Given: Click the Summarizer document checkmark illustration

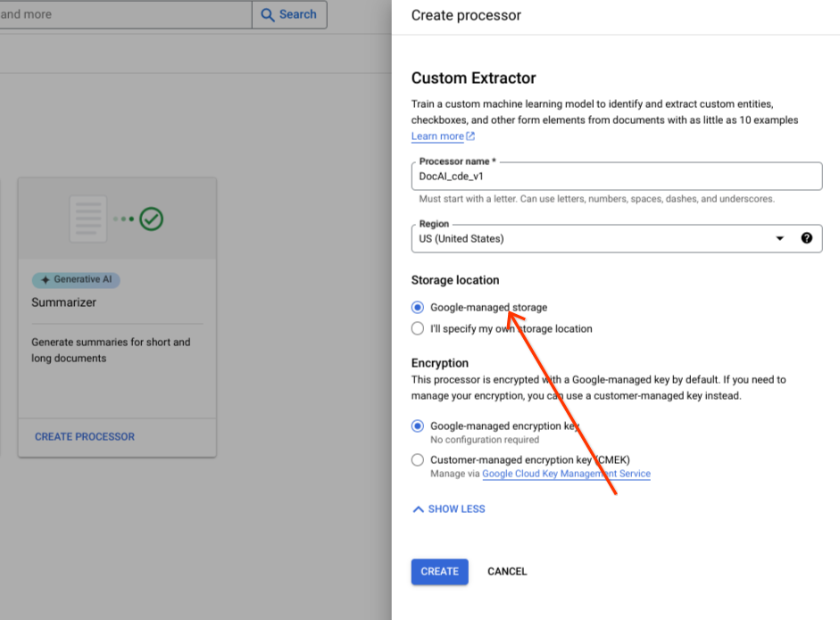Looking at the screenshot, I should [117, 219].
